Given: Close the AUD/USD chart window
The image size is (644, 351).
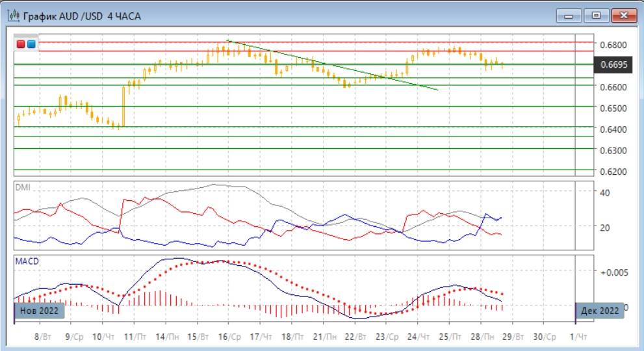Looking at the screenshot, I should point(623,15).
